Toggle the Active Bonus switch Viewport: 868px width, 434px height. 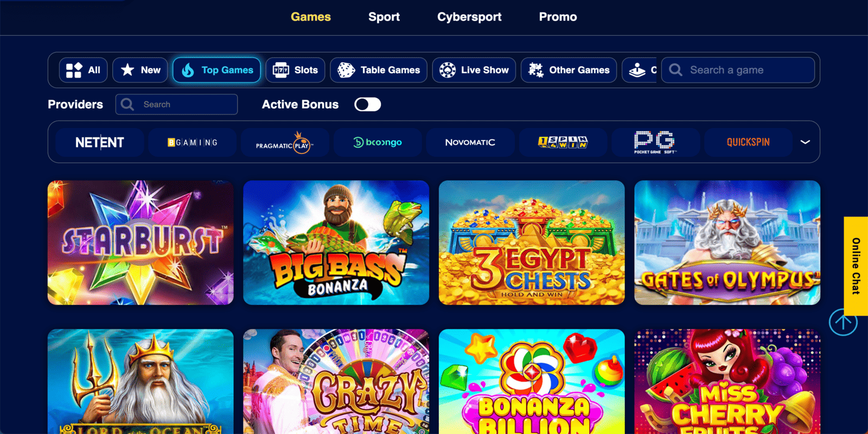pos(368,104)
